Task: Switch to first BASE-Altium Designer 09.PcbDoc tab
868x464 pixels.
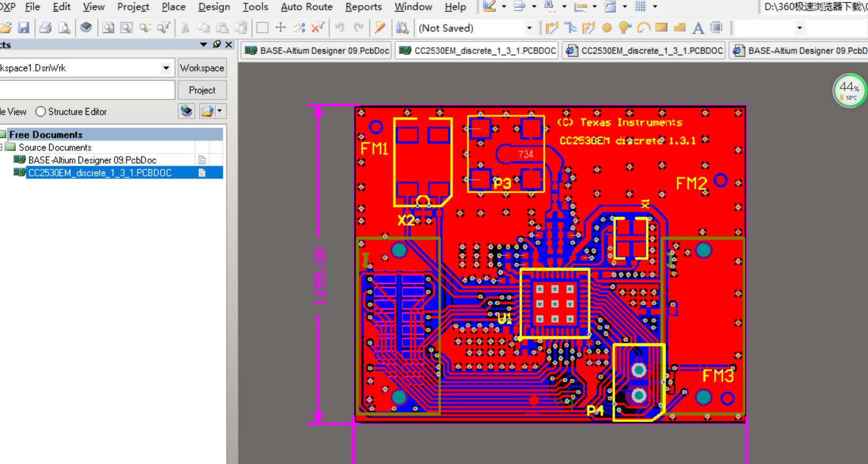Action: pos(317,50)
